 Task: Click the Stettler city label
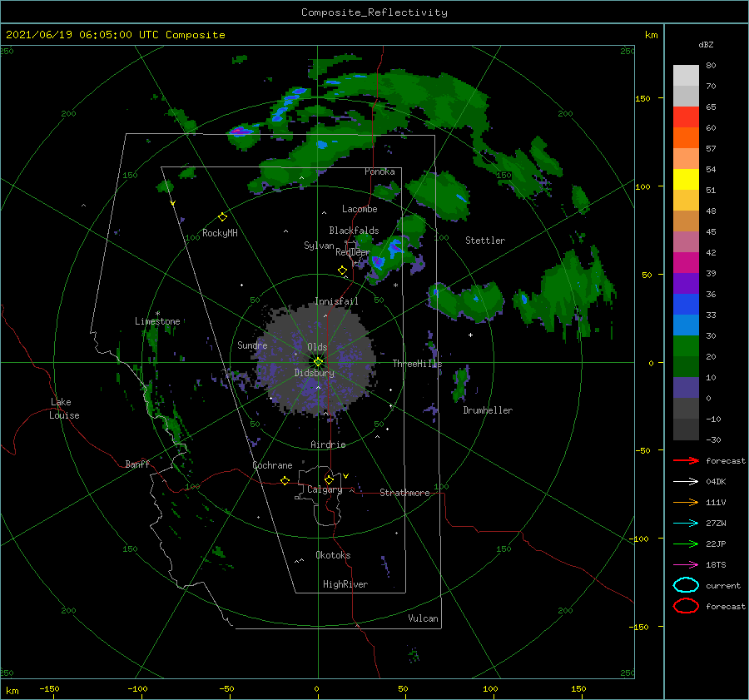(x=485, y=241)
